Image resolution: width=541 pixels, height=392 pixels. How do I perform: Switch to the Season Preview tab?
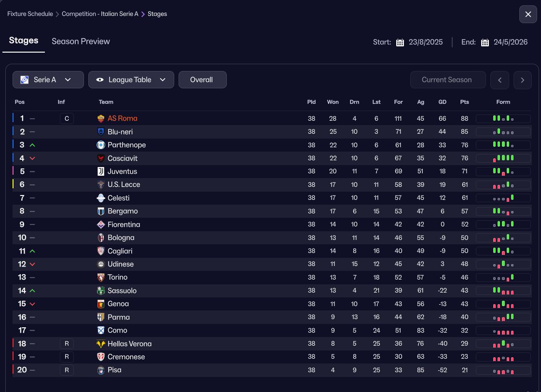81,42
